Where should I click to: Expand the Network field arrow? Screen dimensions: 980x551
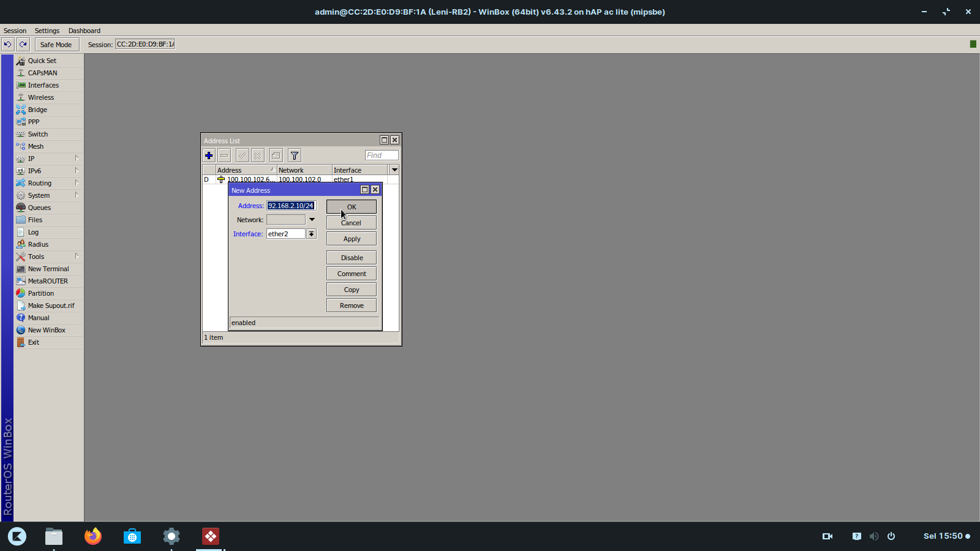(312, 220)
